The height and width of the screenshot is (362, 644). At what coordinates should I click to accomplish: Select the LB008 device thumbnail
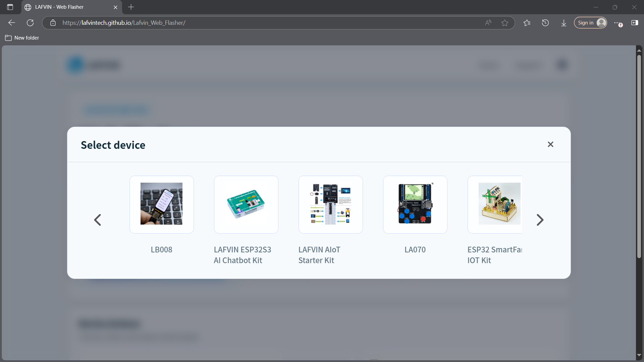point(162,204)
